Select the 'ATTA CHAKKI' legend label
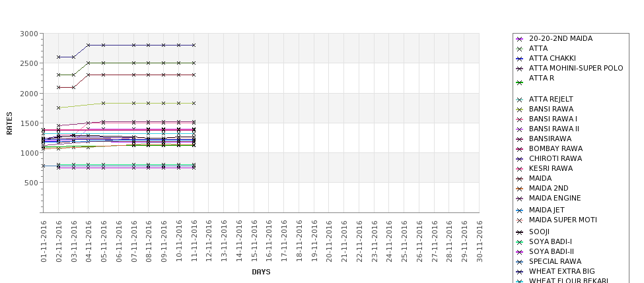The width and height of the screenshot is (644, 283). [x=552, y=58]
